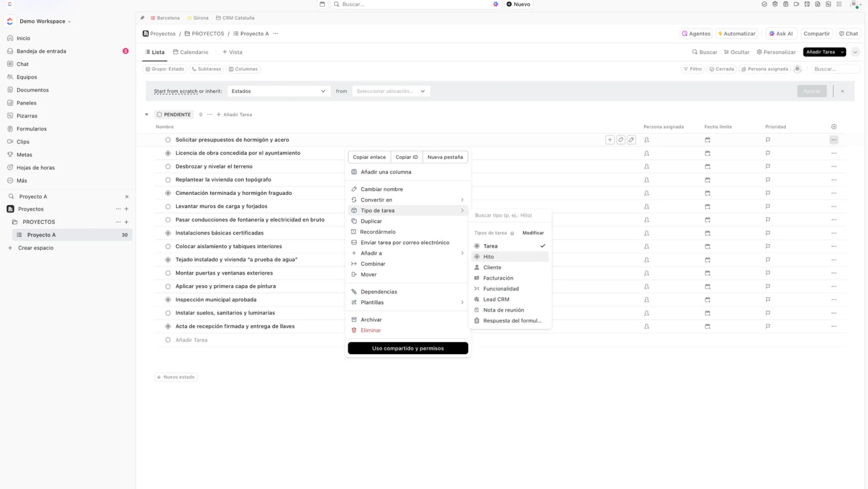Toggle Subtareas in the list toolbar
The image size is (868, 489).
pos(206,69)
